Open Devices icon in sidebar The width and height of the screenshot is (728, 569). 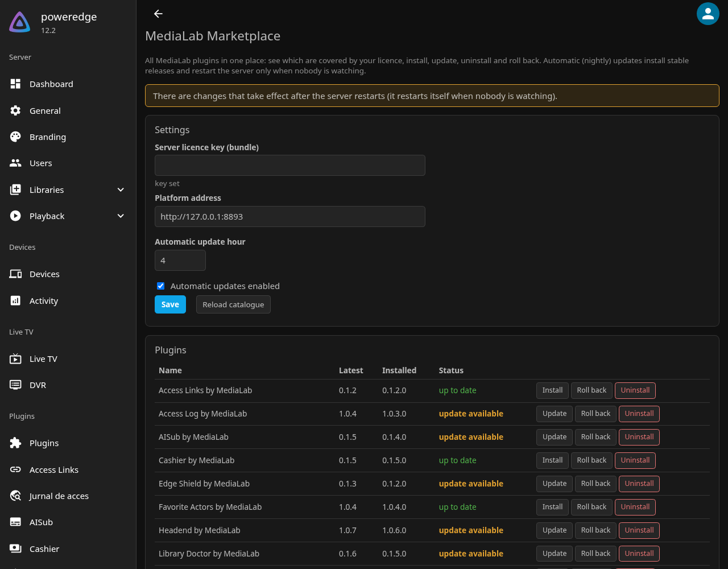15,274
